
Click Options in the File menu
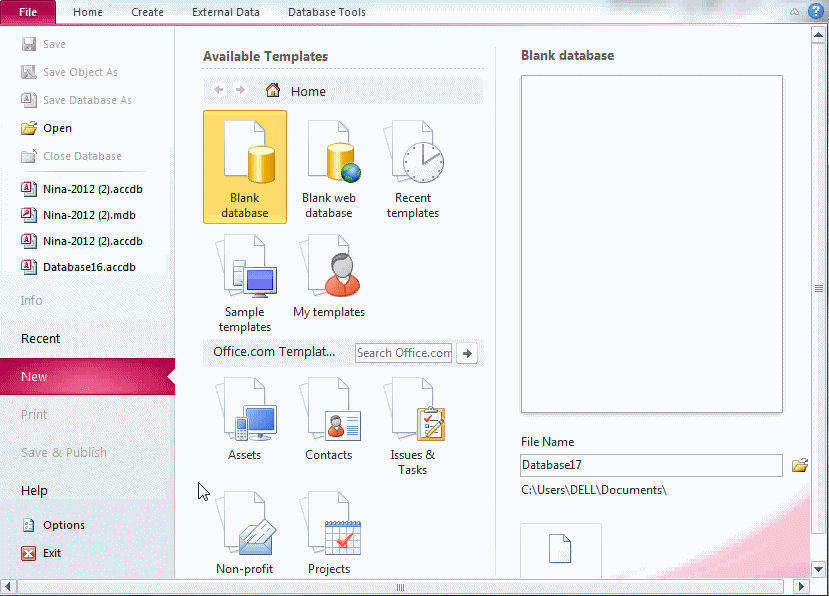pyautogui.click(x=63, y=525)
